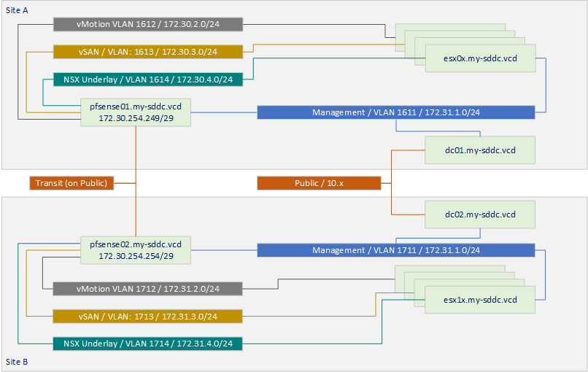Click the 172.30.254.254/29 address text
The width and height of the screenshot is (588, 372).
click(136, 256)
